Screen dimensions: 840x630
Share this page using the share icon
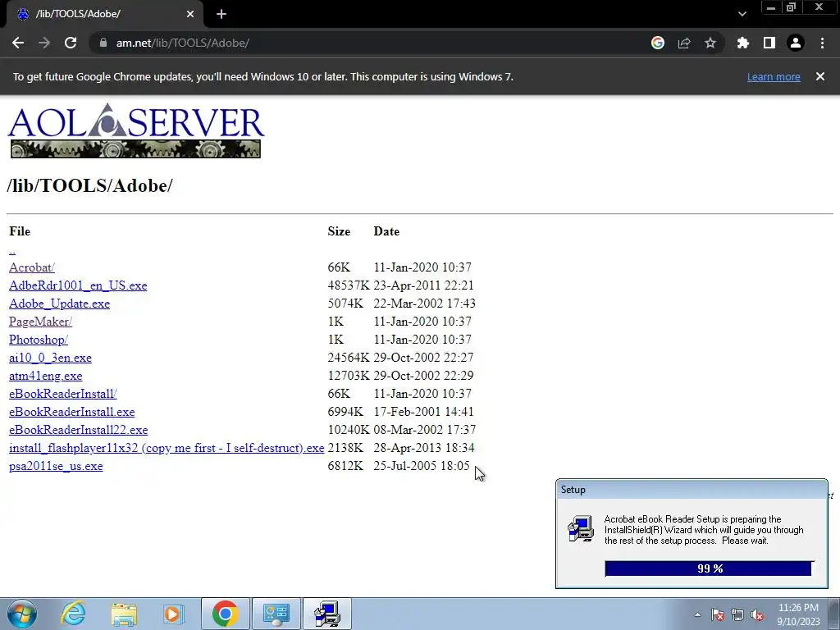(684, 43)
